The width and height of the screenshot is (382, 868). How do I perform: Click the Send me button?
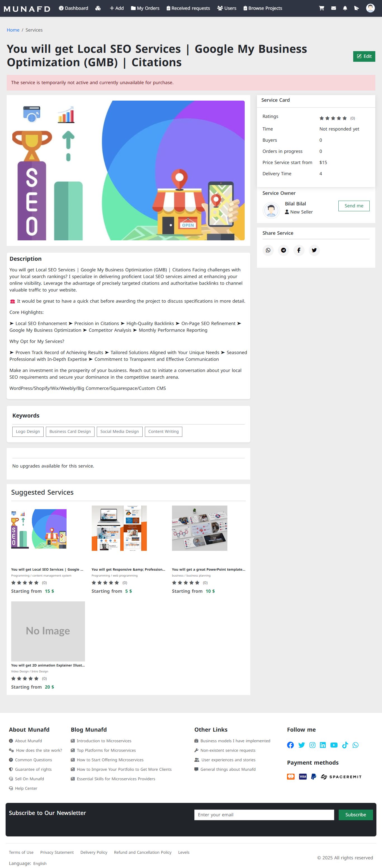click(354, 206)
